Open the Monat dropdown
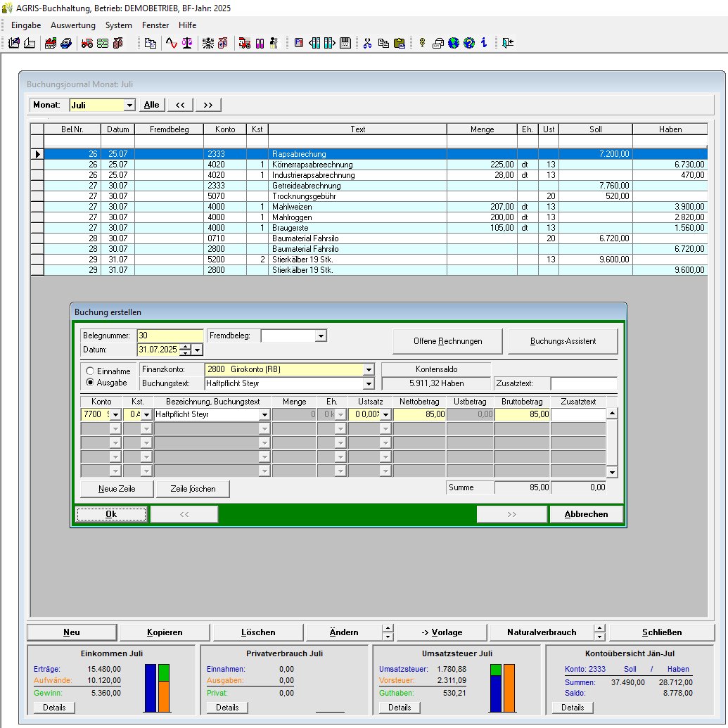The width and height of the screenshot is (728, 728). [x=129, y=105]
